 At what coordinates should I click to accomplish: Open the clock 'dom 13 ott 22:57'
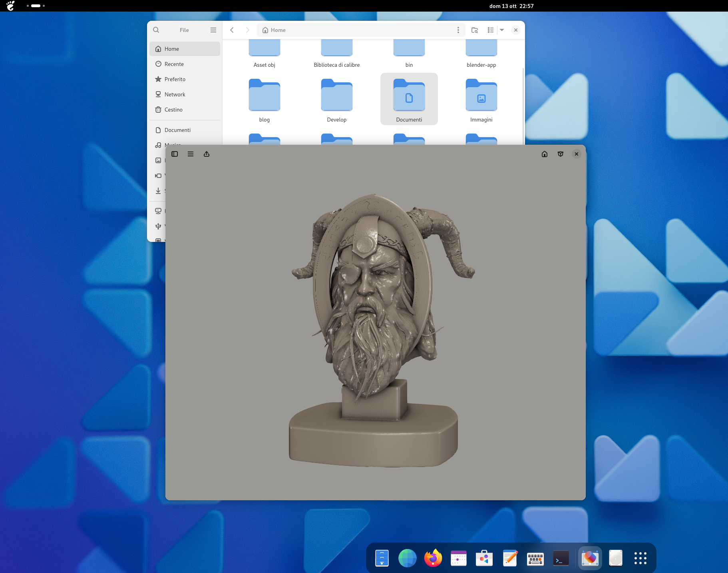click(511, 6)
